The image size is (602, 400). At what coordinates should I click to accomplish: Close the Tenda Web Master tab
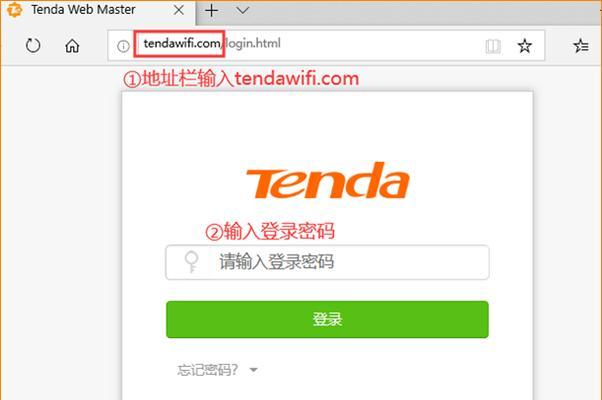tap(179, 10)
